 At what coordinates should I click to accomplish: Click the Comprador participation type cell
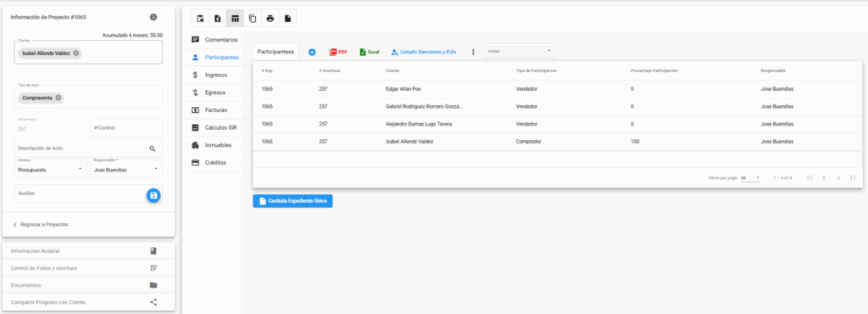(x=528, y=142)
